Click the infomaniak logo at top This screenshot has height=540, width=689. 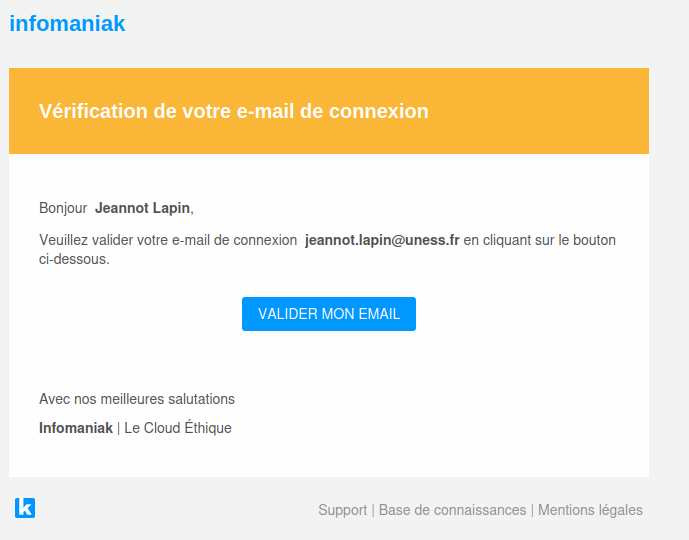[x=67, y=23]
